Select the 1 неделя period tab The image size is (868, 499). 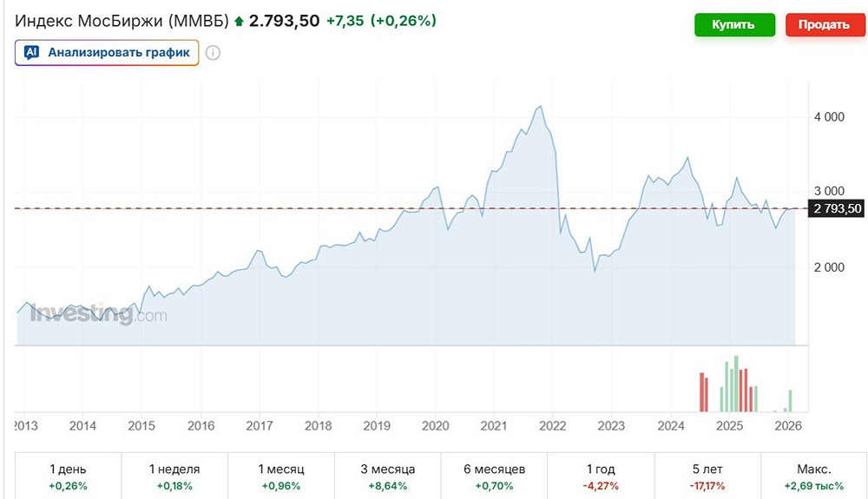(174, 476)
